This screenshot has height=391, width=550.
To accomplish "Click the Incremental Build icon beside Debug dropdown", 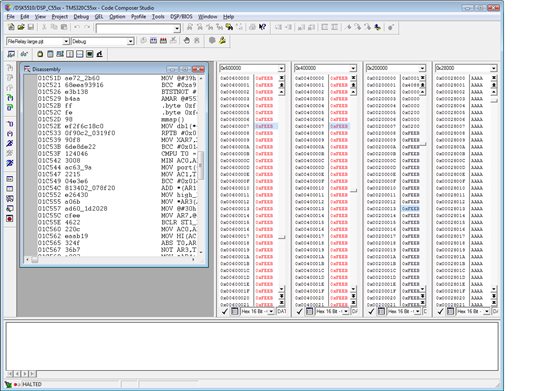I will pos(153,41).
